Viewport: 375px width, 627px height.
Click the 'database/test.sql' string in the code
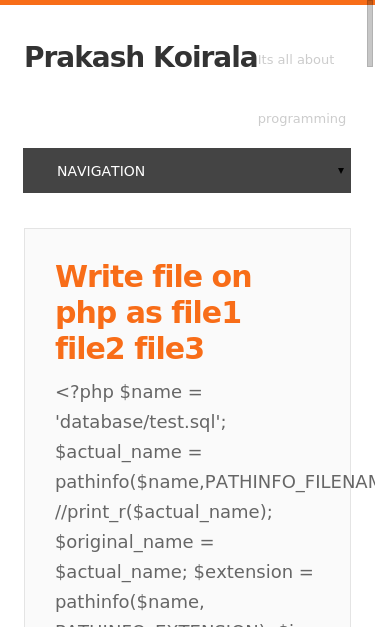tap(141, 422)
